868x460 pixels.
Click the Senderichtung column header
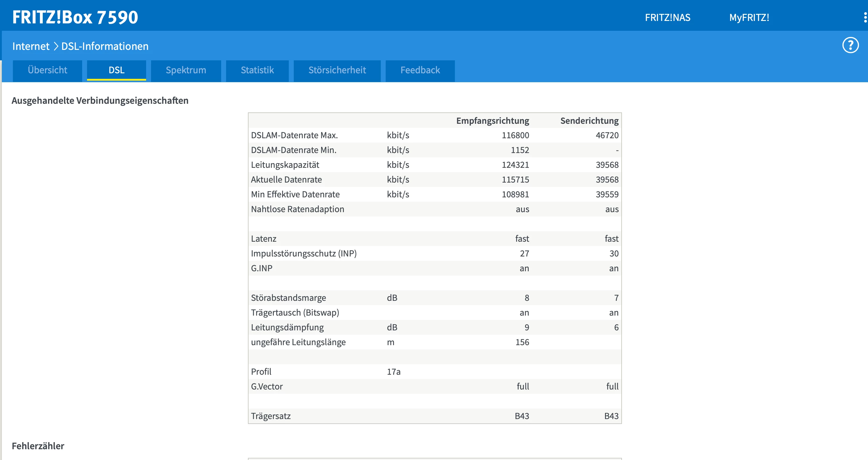[x=589, y=121]
